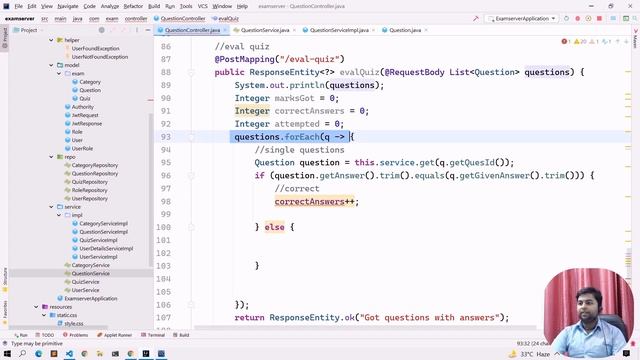Collapse the impl folder
Viewport: 640px width, 360px height.
click(59, 215)
